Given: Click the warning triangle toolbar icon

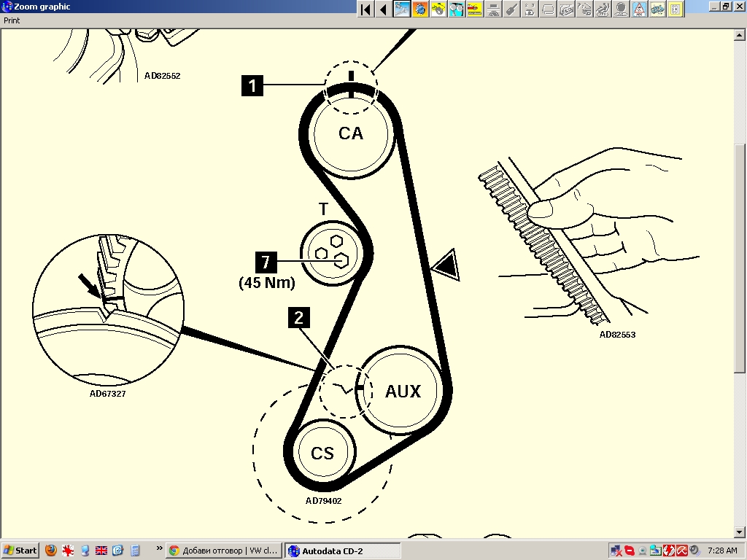Looking at the screenshot, I should (x=639, y=9).
